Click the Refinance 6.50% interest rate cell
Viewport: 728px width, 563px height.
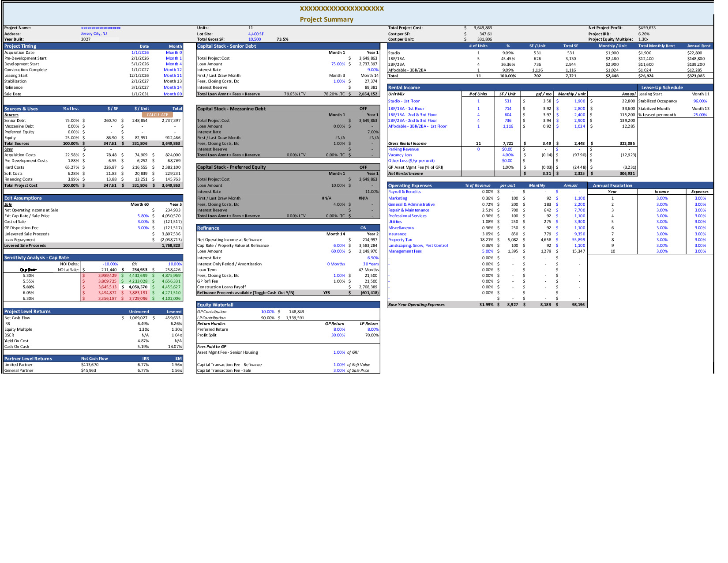click(x=373, y=258)
